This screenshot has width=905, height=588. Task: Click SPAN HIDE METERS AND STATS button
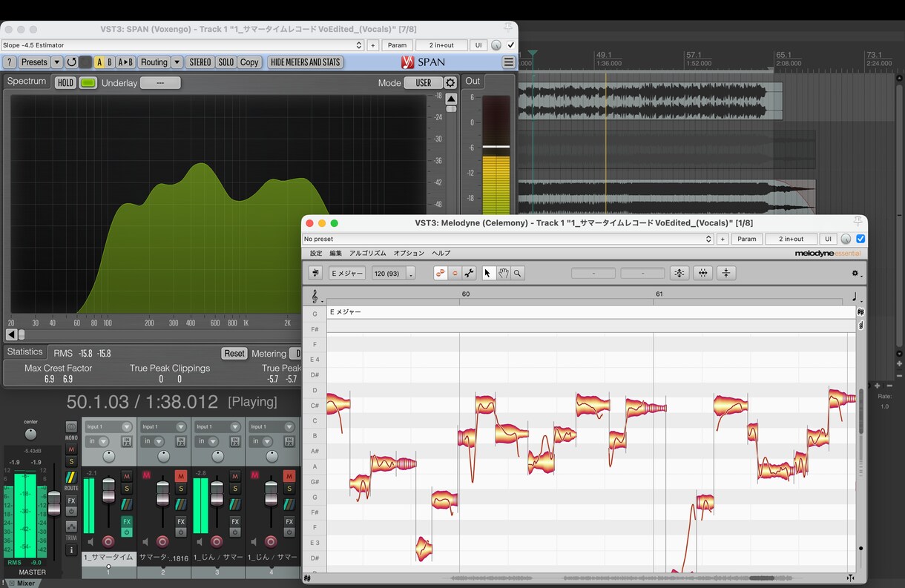(306, 62)
